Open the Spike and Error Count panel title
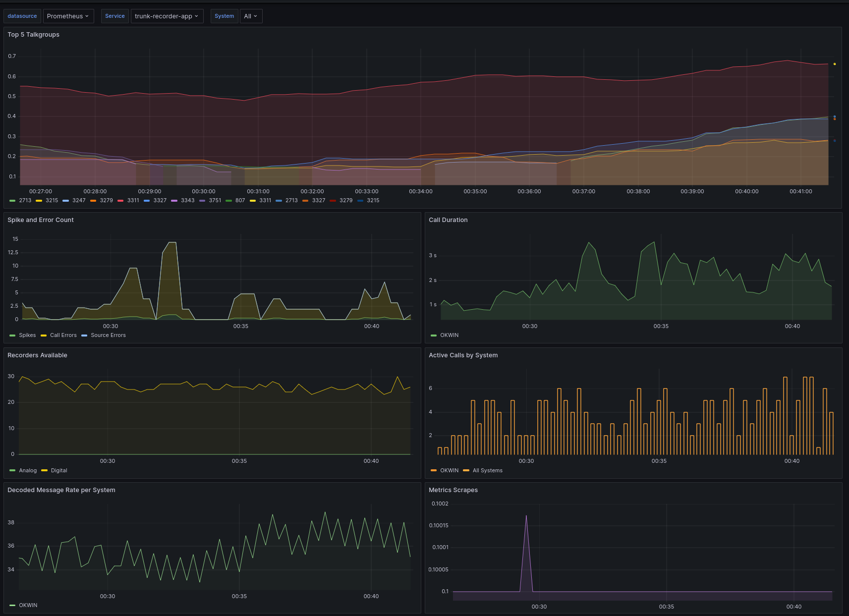Viewport: 849px width, 616px height. (41, 220)
